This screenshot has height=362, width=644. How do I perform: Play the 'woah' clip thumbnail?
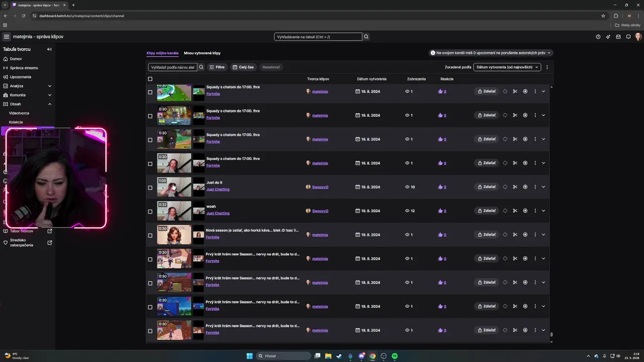(174, 211)
